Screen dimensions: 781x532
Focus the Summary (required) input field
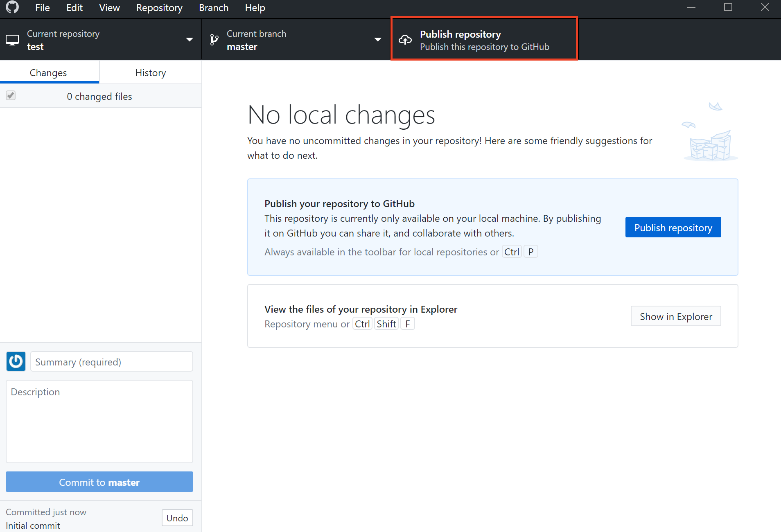[112, 362]
